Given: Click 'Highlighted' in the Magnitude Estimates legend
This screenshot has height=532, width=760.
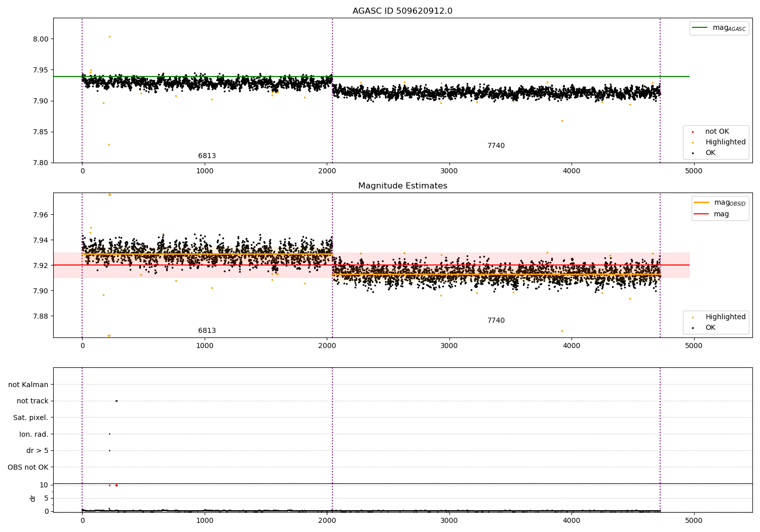Looking at the screenshot, I should [x=725, y=317].
